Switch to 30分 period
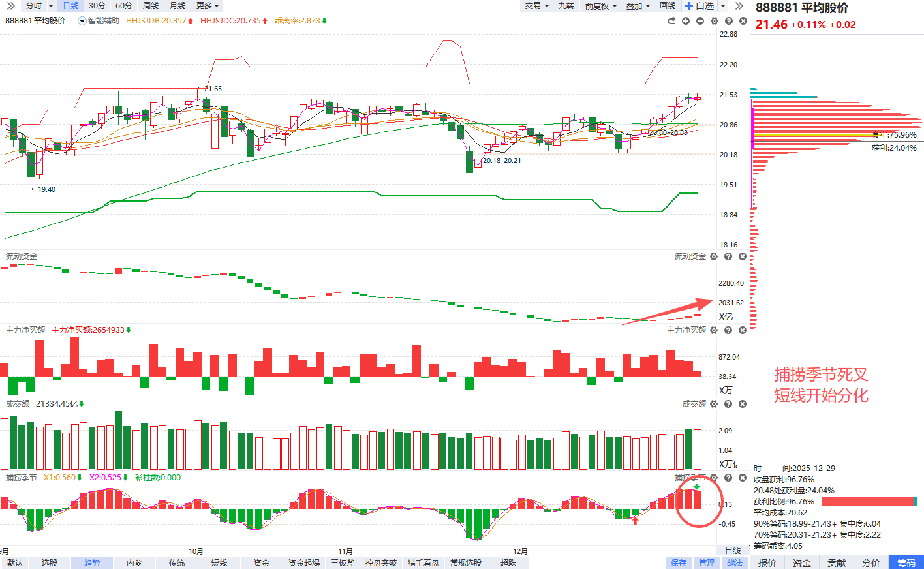This screenshot has width=924, height=569. (97, 6)
